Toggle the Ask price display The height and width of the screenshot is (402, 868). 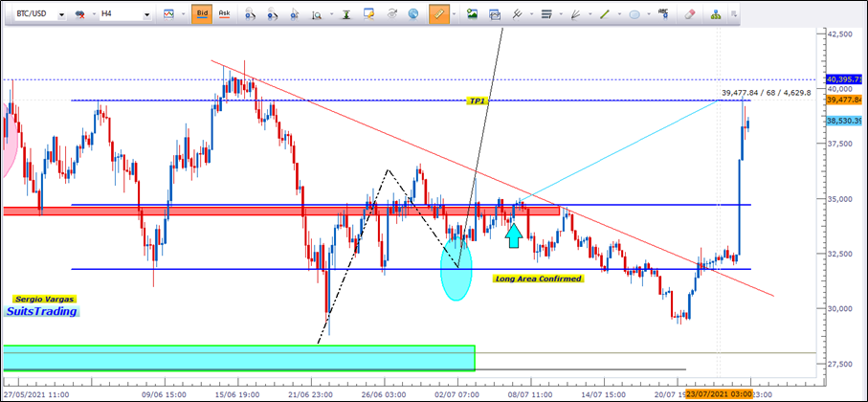224,14
